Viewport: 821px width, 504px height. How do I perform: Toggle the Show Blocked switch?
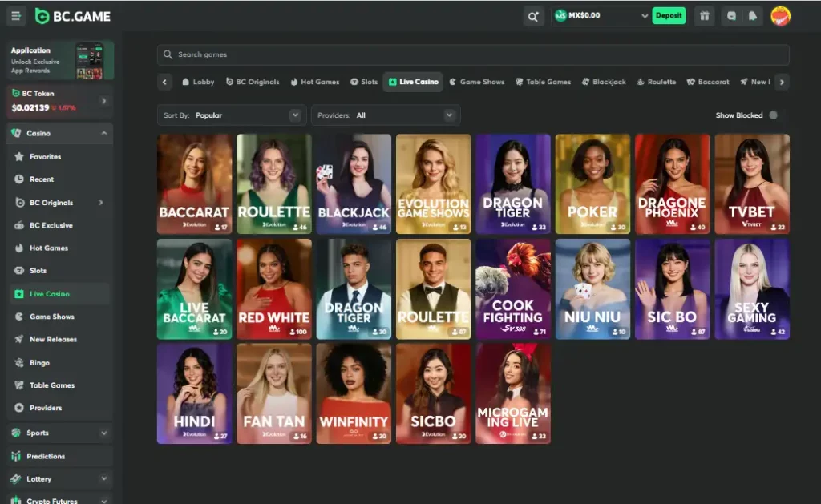[x=774, y=115]
